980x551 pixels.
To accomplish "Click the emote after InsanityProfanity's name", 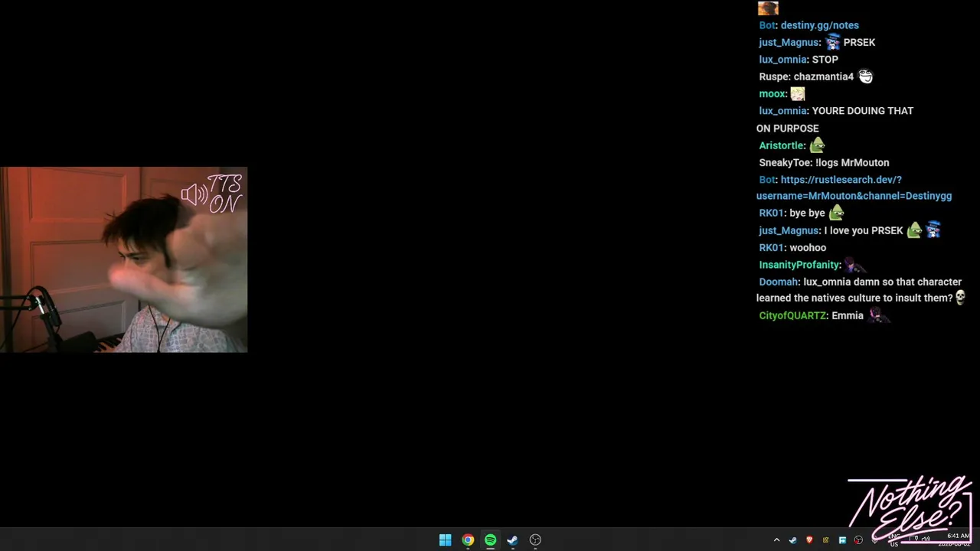I will [854, 265].
